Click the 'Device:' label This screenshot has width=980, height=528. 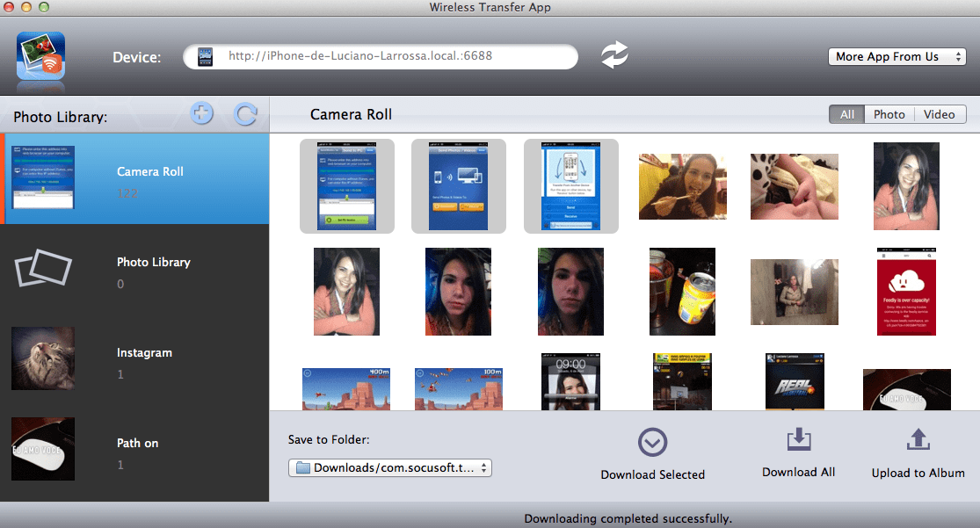pos(137,57)
